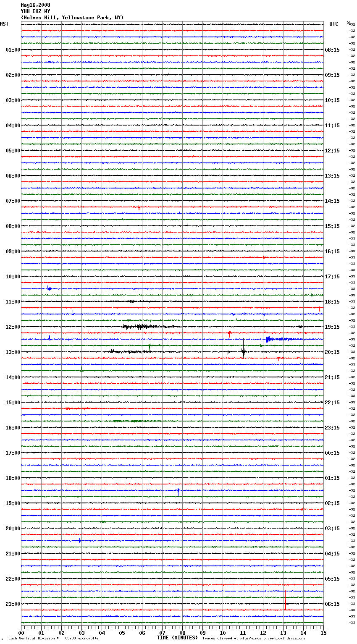
Task: Click minute 13 on the bottom axis
Action: [283, 633]
